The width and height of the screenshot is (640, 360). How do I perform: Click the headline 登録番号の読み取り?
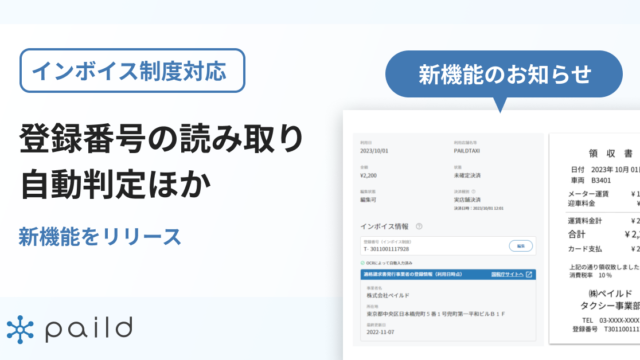click(x=162, y=139)
